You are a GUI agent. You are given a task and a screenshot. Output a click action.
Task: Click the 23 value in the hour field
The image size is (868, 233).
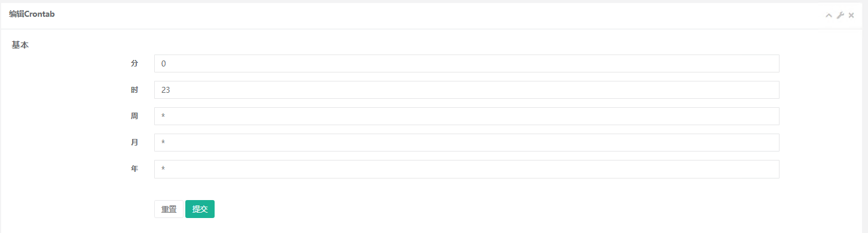coord(166,90)
